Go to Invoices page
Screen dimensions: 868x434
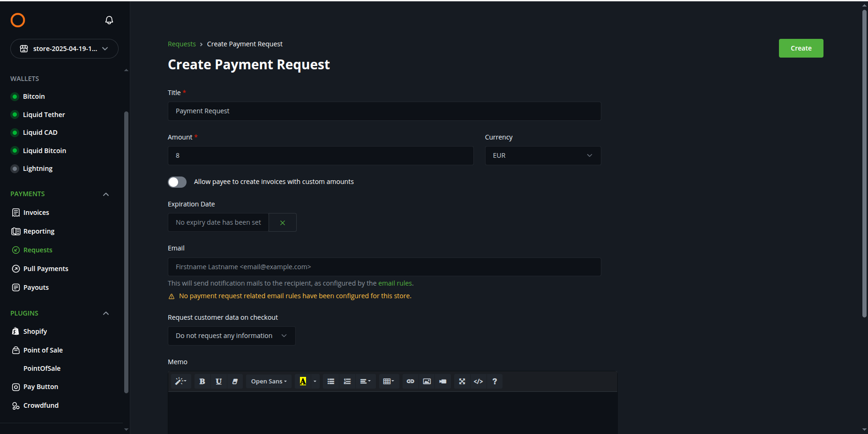tap(36, 213)
